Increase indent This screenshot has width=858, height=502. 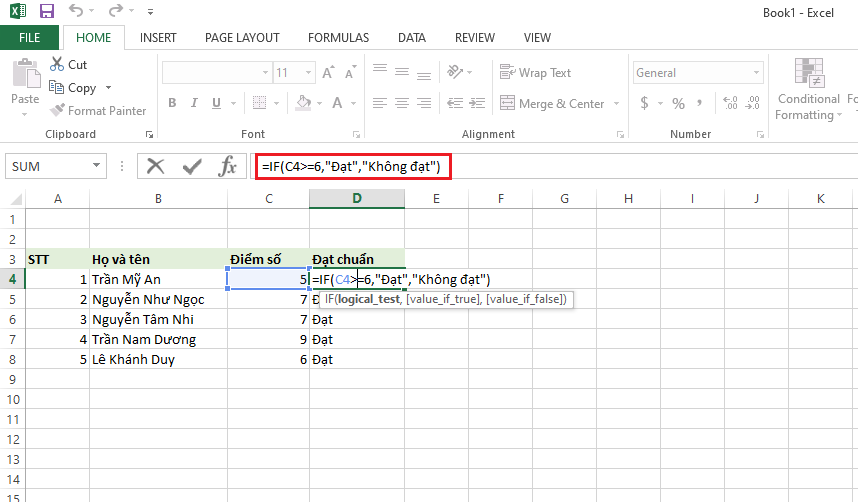tap(477, 103)
